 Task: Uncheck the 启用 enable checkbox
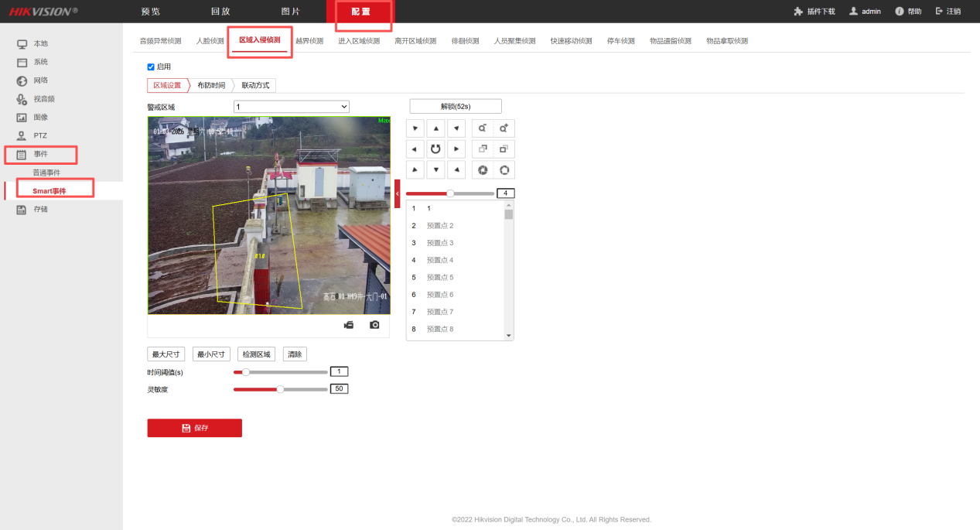pyautogui.click(x=151, y=67)
